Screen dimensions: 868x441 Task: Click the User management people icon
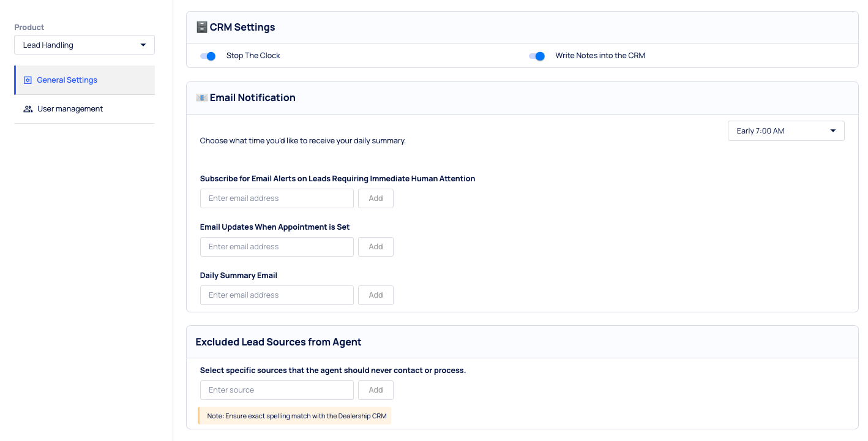[28, 109]
